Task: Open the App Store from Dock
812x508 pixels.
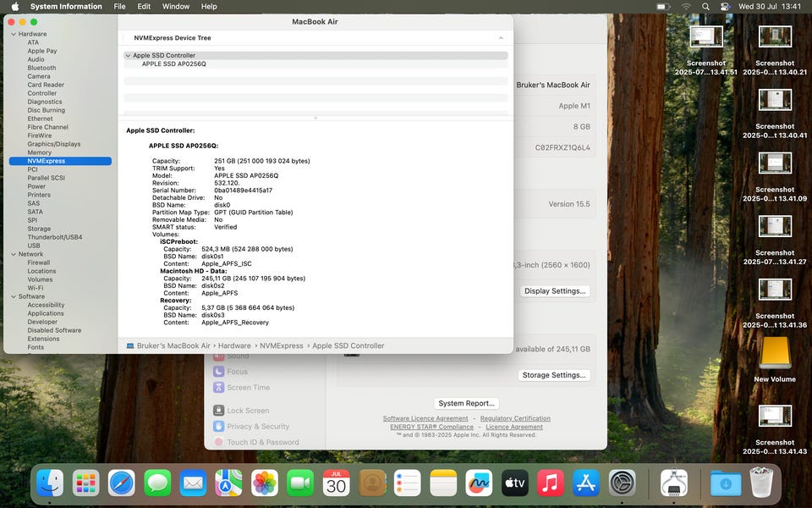Action: 586,483
